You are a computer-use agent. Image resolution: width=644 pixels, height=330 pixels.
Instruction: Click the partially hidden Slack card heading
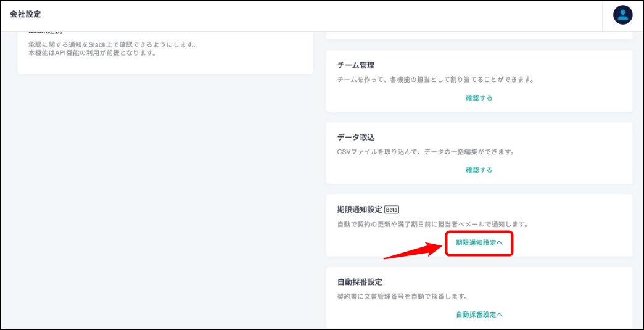click(x=45, y=33)
